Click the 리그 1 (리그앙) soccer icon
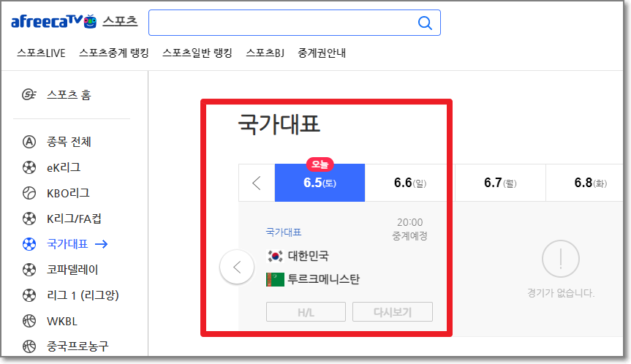631x364 pixels. pyautogui.click(x=29, y=295)
